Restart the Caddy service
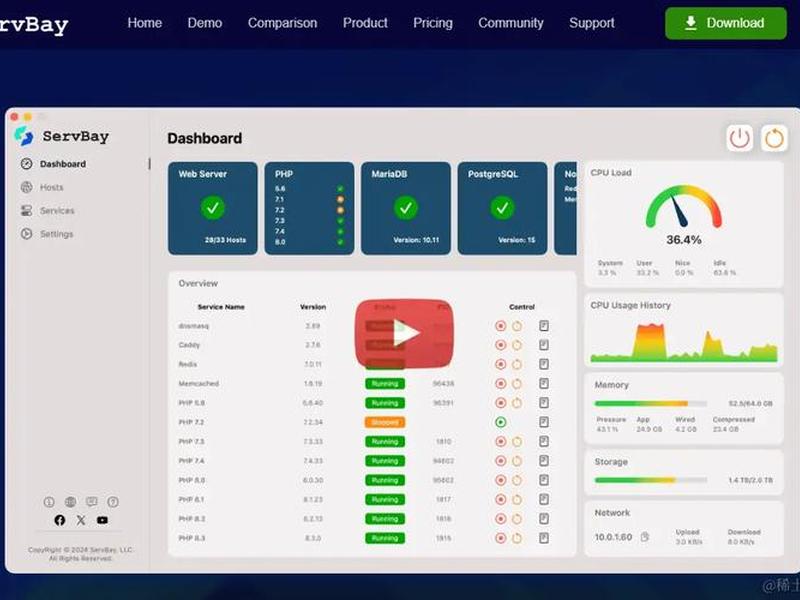Viewport: 800px width, 600px height. pos(517,345)
